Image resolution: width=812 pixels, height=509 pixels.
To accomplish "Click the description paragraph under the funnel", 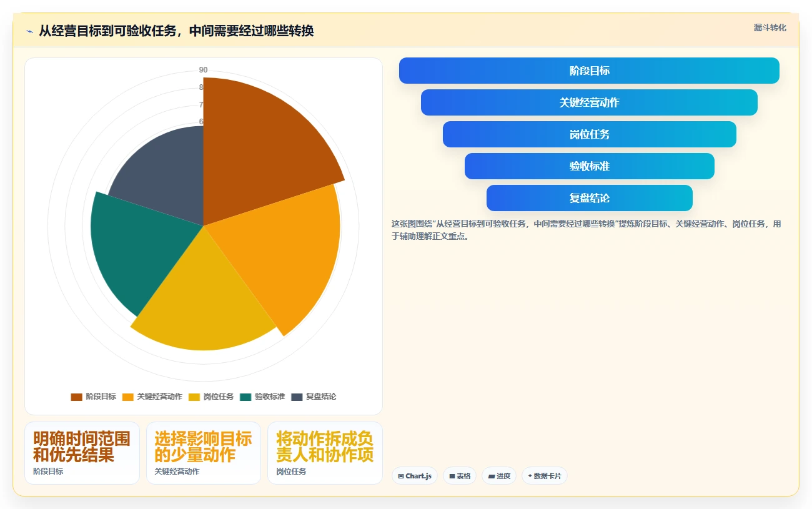I will point(587,230).
